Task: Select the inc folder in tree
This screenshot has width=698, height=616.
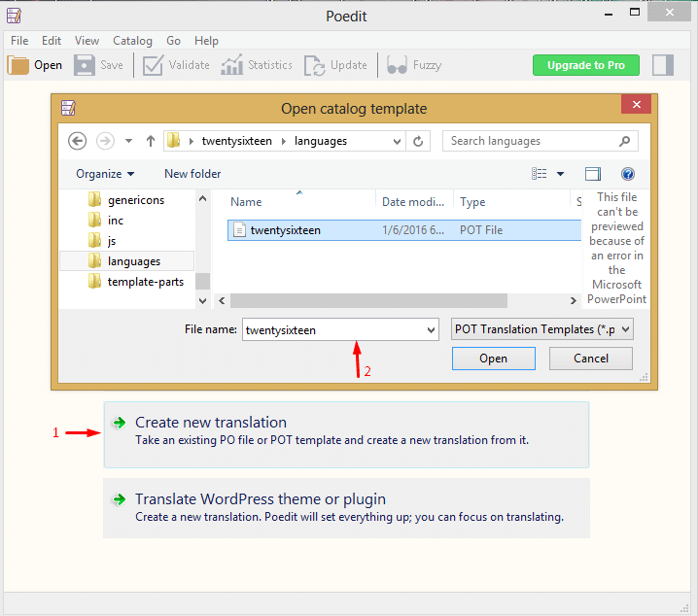Action: [x=116, y=221]
